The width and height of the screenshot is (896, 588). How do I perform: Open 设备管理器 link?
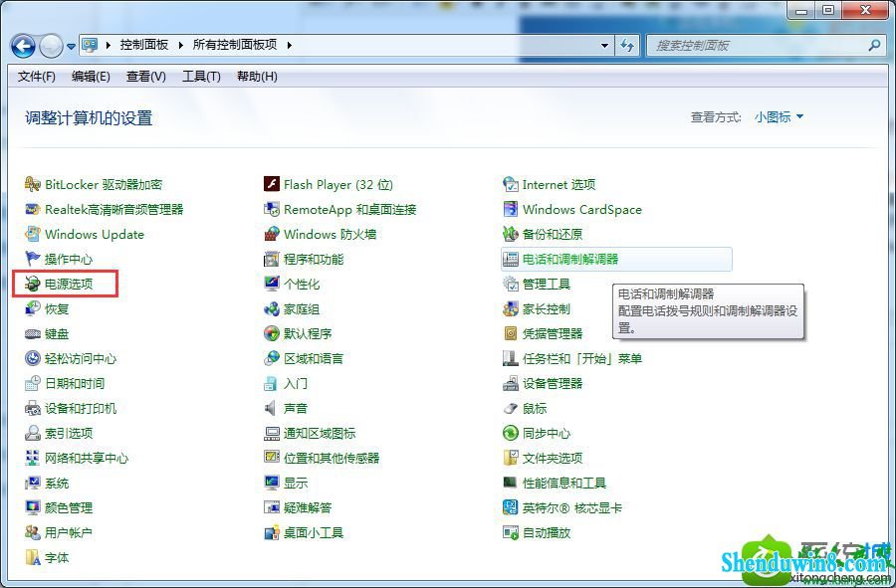(x=552, y=384)
